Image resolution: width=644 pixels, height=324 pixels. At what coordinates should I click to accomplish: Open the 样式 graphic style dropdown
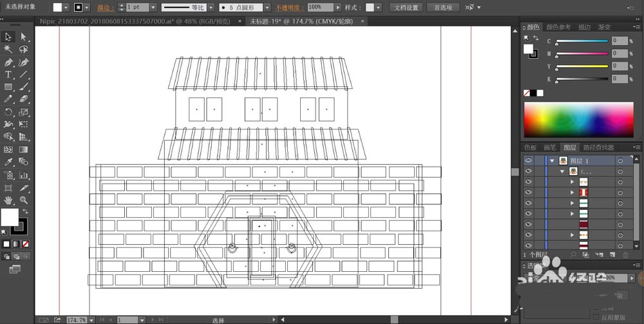coord(378,7)
